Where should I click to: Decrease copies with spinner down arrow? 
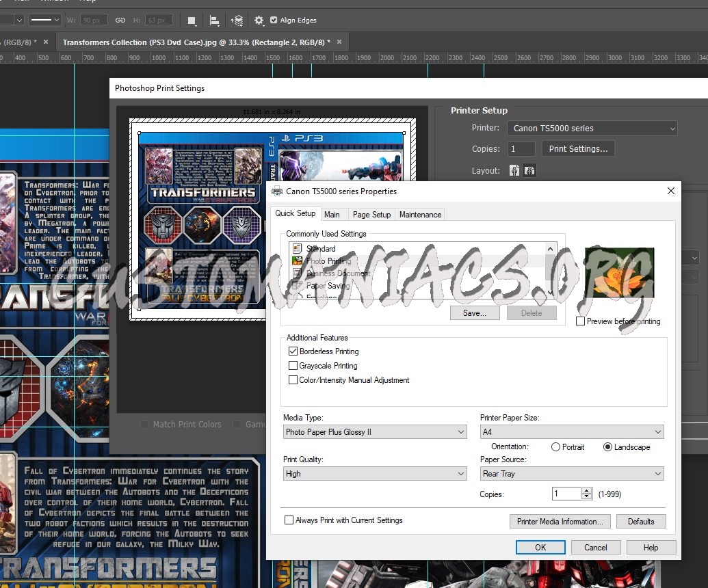click(586, 497)
